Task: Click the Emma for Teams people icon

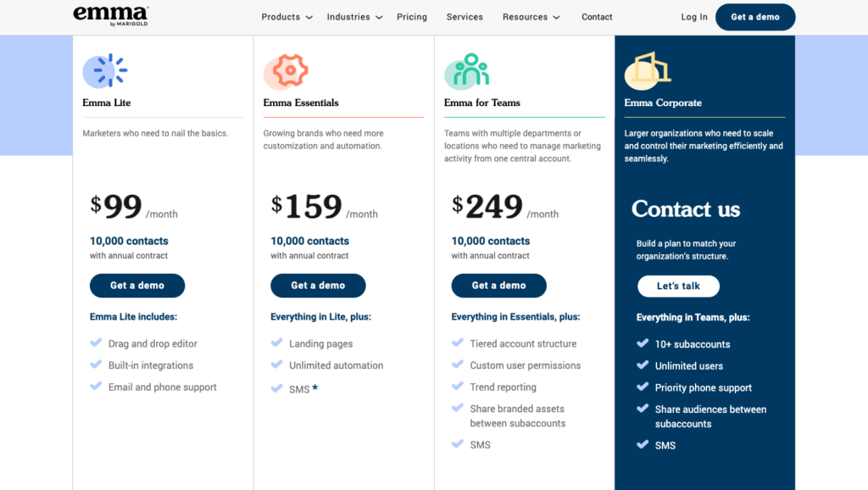Action: point(467,71)
